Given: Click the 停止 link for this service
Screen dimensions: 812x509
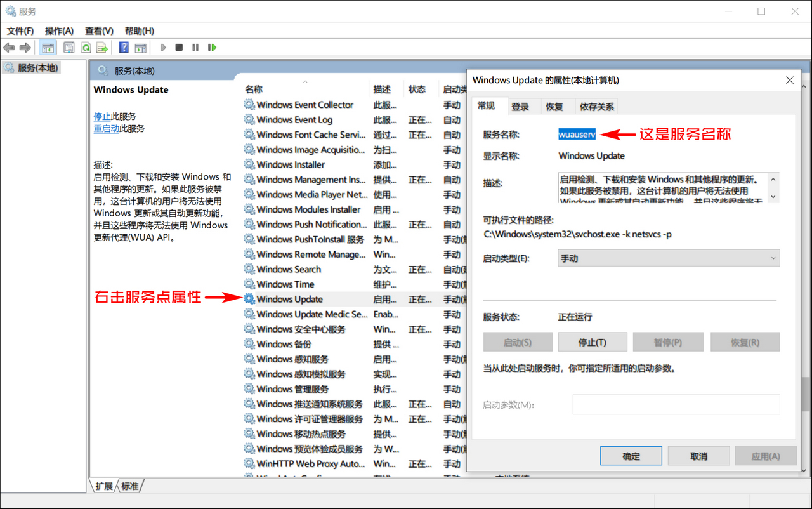Looking at the screenshot, I should coord(102,116).
